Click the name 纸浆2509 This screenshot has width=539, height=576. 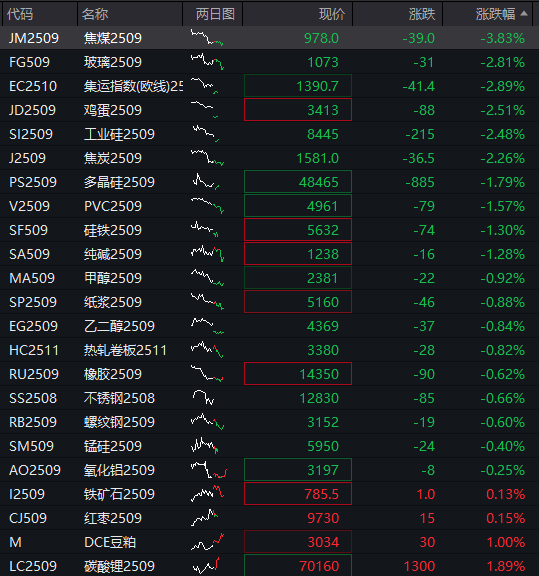[x=112, y=302]
